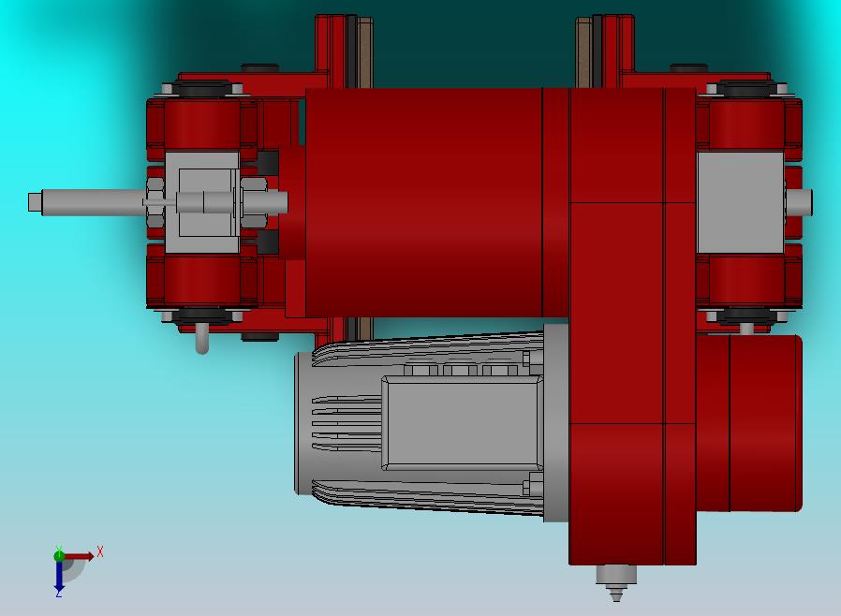Select the small gray hanging pin at lower left

coord(202,338)
